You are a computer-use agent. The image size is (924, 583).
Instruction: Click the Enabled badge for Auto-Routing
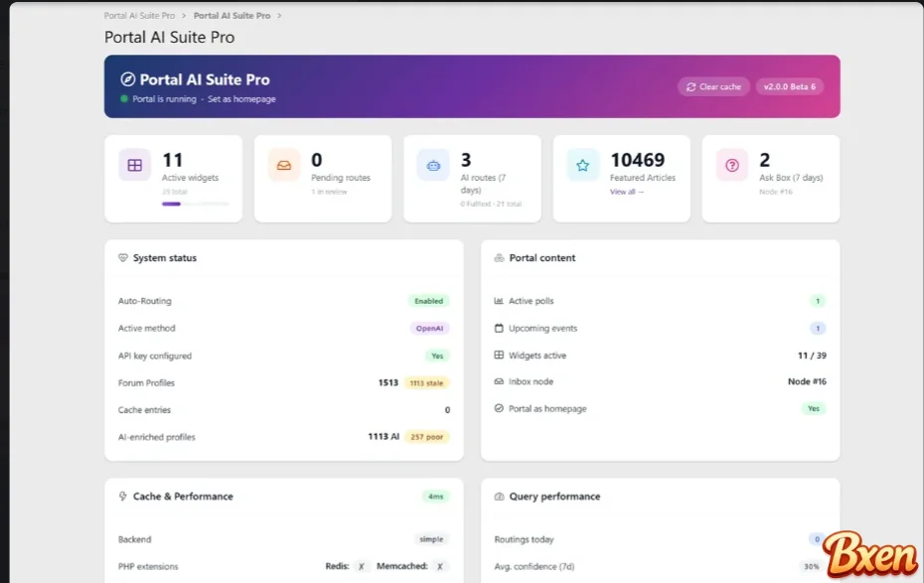428,301
